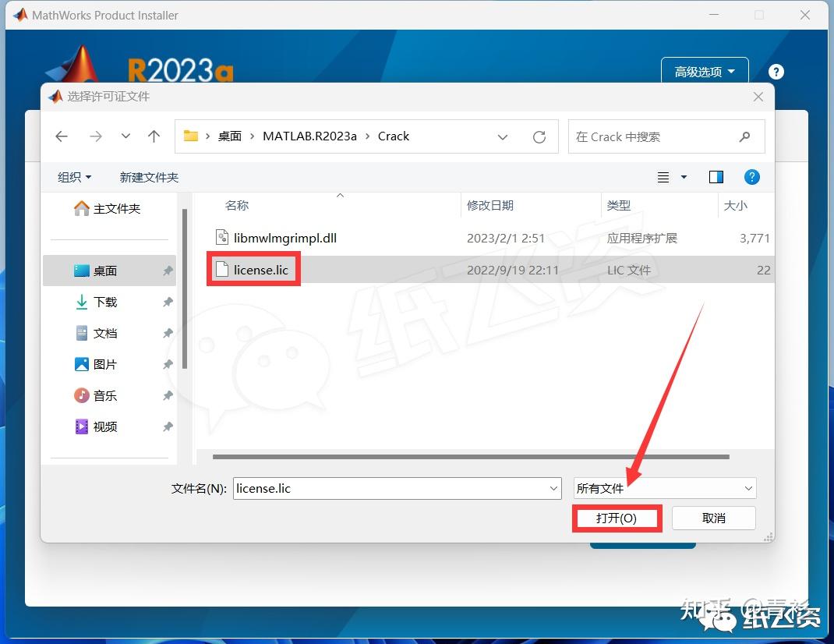Unpin 桌面 from quick access

[x=166, y=271]
